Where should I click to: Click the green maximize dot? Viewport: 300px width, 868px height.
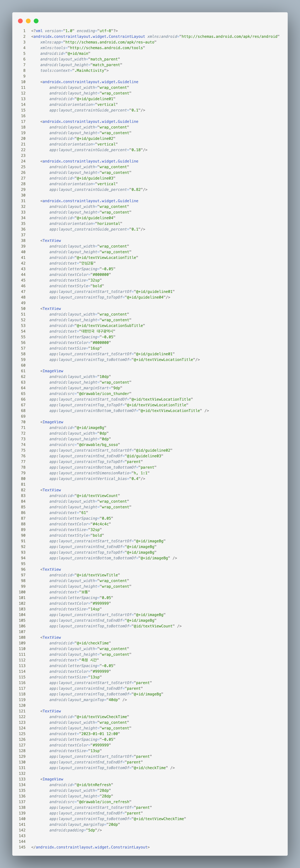(36, 21)
